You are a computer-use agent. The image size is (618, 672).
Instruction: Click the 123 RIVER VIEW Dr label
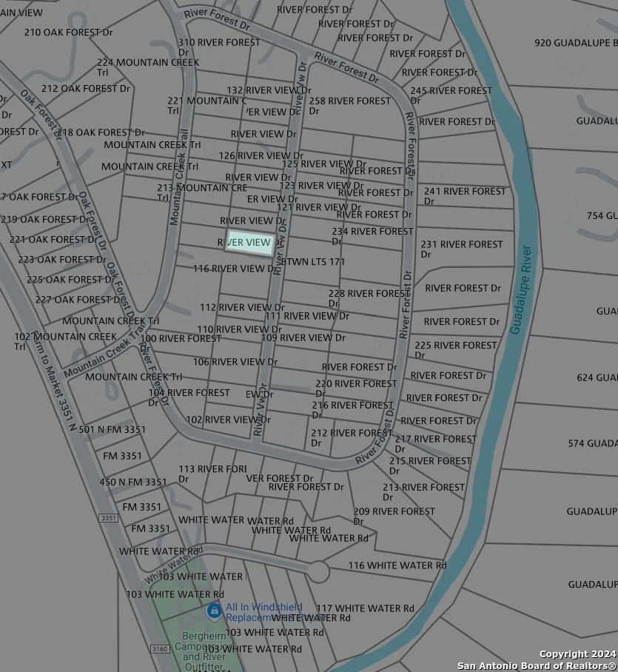click(x=321, y=186)
